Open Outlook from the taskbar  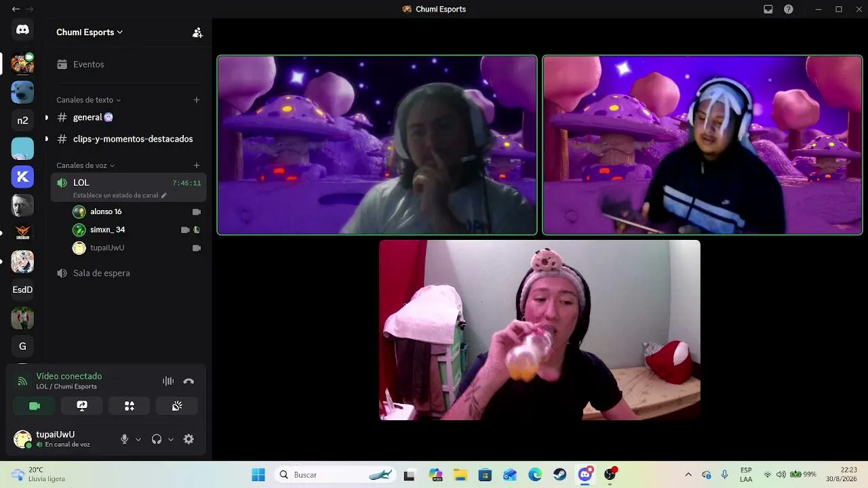pos(510,474)
